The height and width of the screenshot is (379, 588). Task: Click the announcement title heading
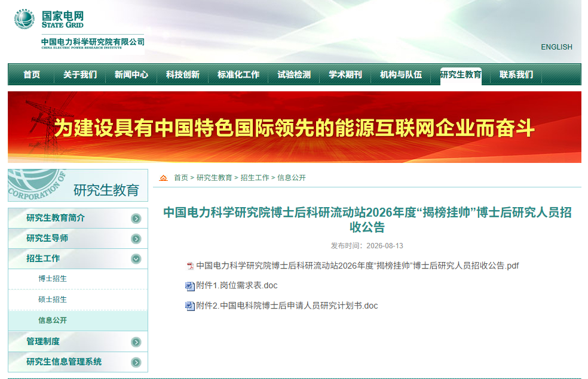coord(367,220)
